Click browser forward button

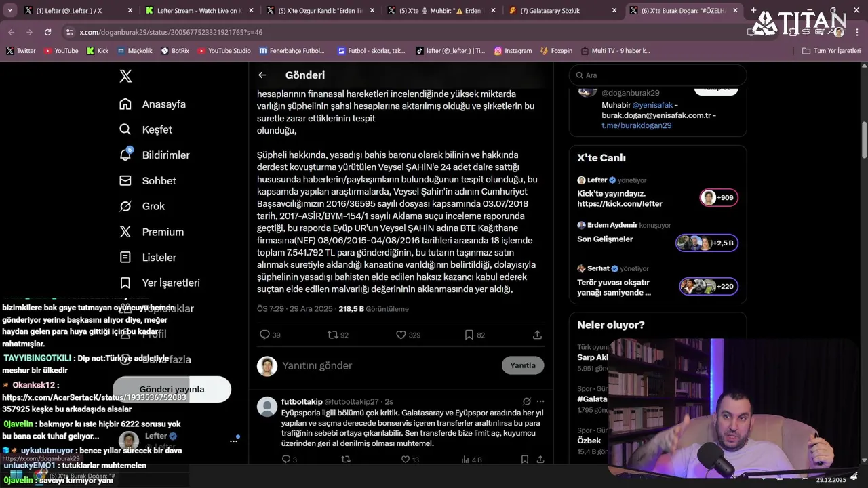coord(29,32)
